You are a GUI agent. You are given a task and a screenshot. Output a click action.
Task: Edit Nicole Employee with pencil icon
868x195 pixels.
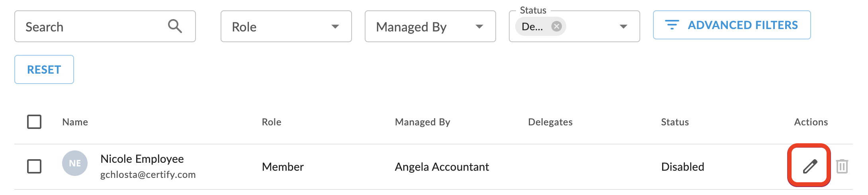coord(810,166)
